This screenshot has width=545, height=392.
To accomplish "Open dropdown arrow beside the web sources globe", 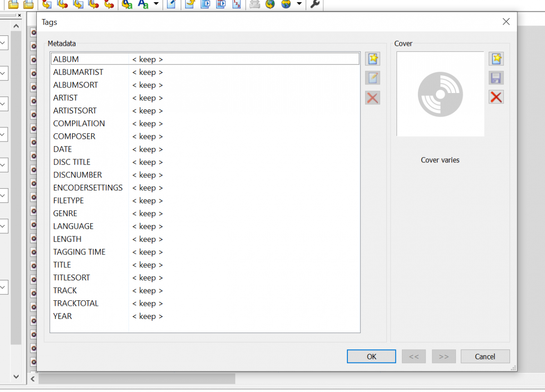I will pyautogui.click(x=299, y=4).
